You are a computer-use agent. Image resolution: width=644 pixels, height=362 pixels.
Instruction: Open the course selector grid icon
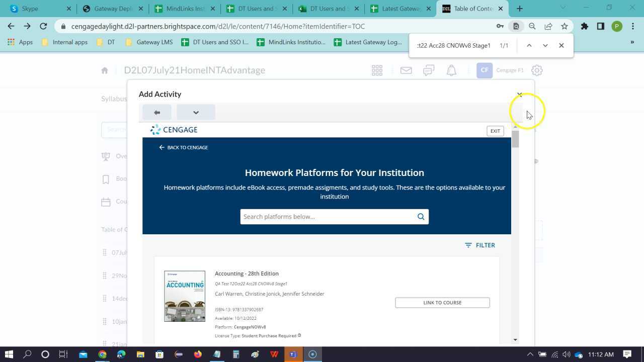[377, 70]
